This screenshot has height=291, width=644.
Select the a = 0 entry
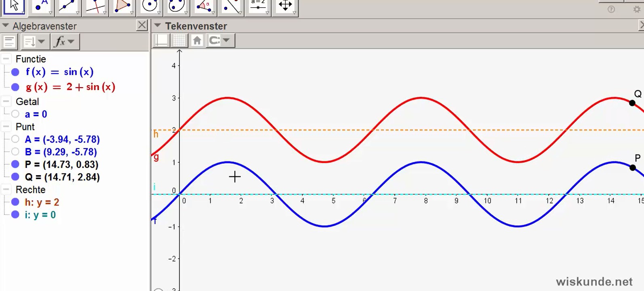[x=36, y=114]
